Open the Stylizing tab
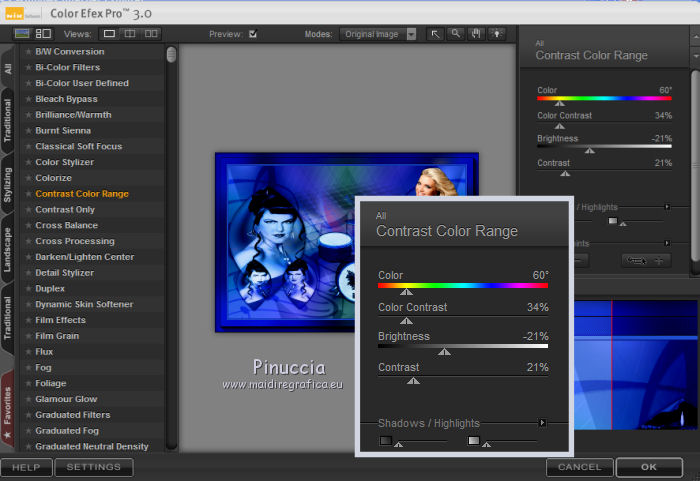700x481 pixels. [x=8, y=185]
